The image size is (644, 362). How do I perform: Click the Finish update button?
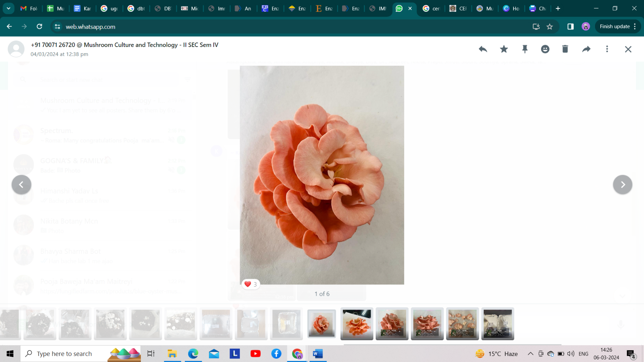tap(618, 26)
